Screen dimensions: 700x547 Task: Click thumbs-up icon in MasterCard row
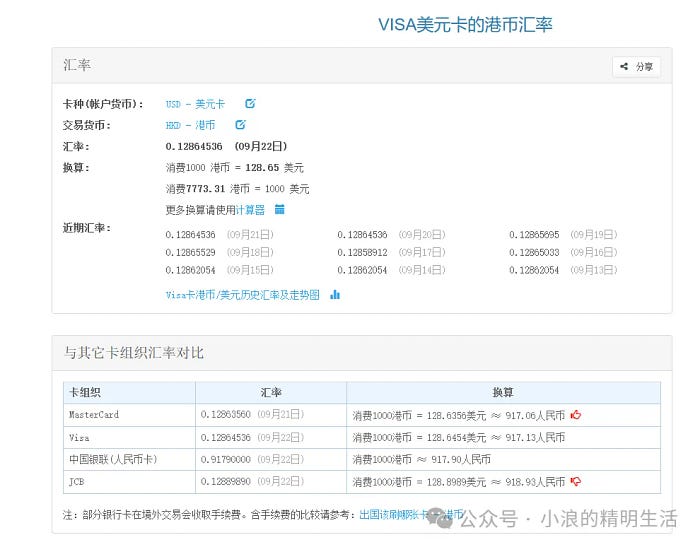tap(576, 415)
